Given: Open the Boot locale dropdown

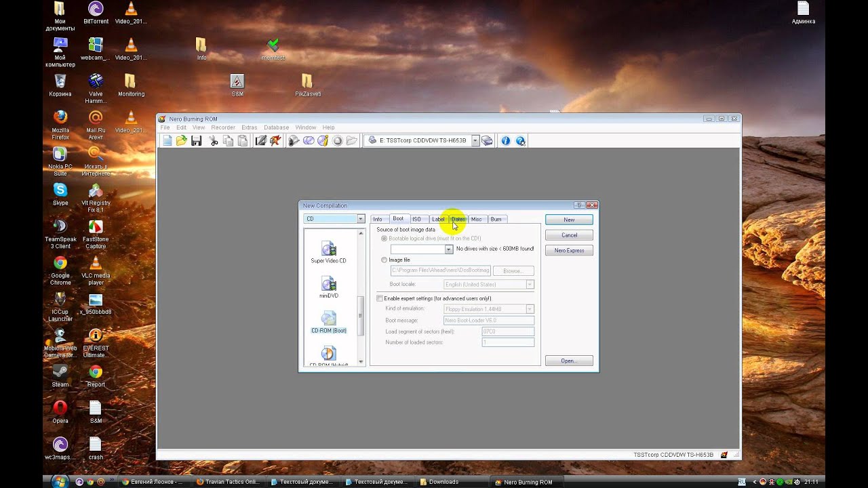Looking at the screenshot, I should click(530, 285).
